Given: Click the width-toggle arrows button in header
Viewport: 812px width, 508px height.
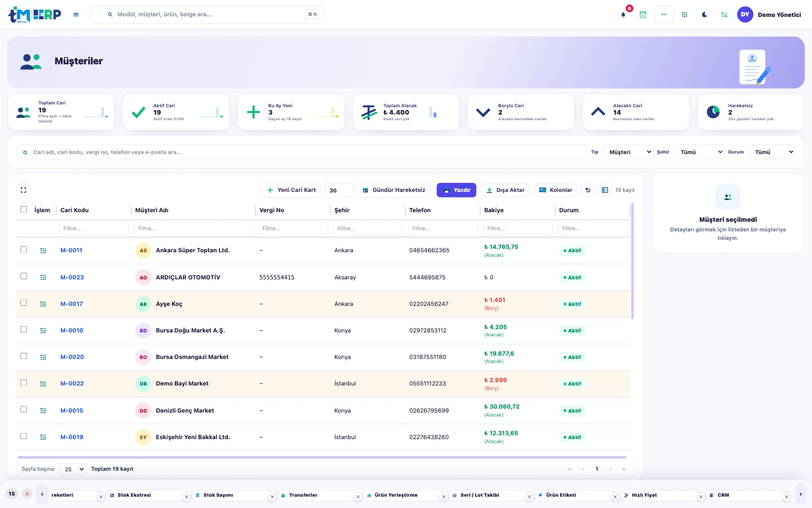Looking at the screenshot, I should click(664, 15).
